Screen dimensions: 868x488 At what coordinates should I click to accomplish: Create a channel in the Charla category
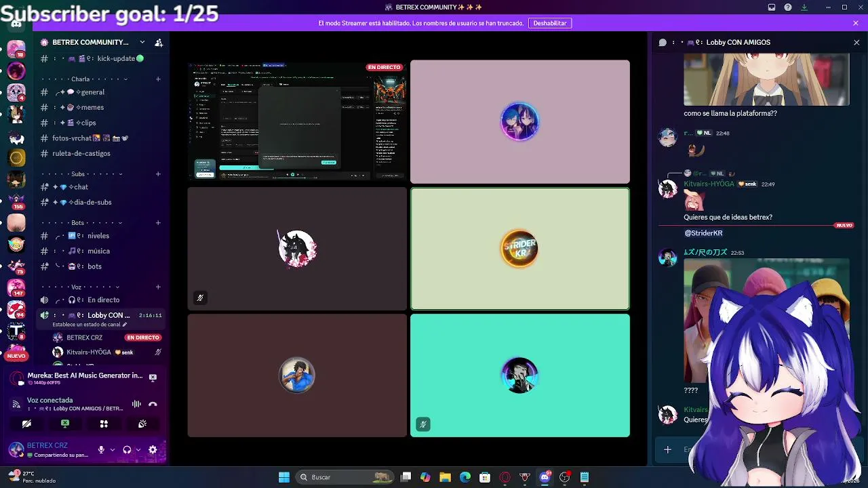pos(158,79)
